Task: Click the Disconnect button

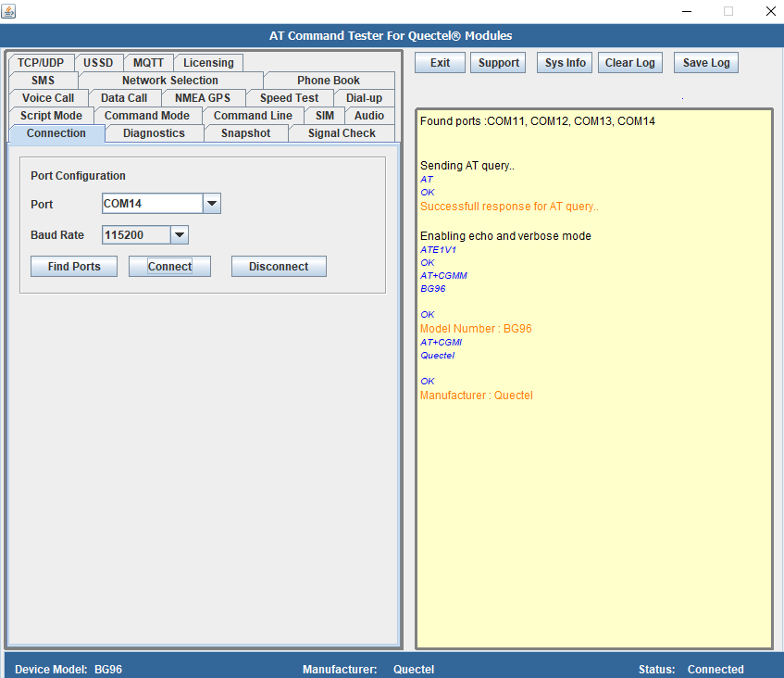Action: 279,266
